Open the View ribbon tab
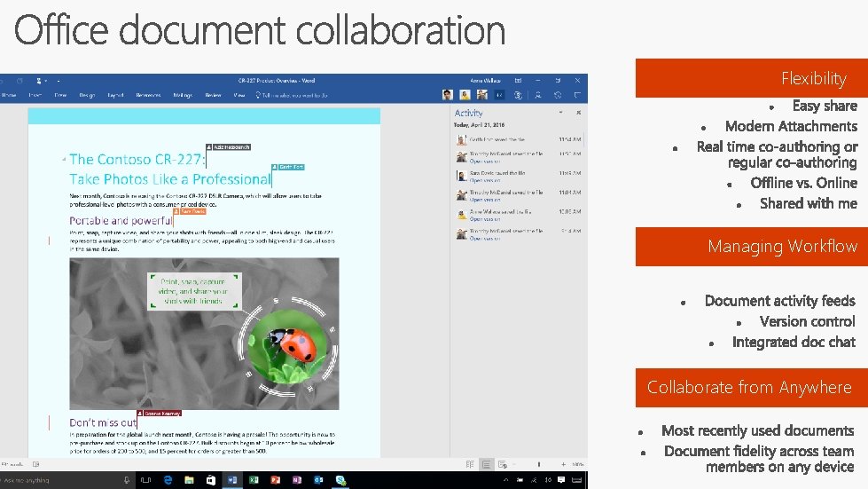Viewport: 868px width, 489px height. tap(239, 95)
